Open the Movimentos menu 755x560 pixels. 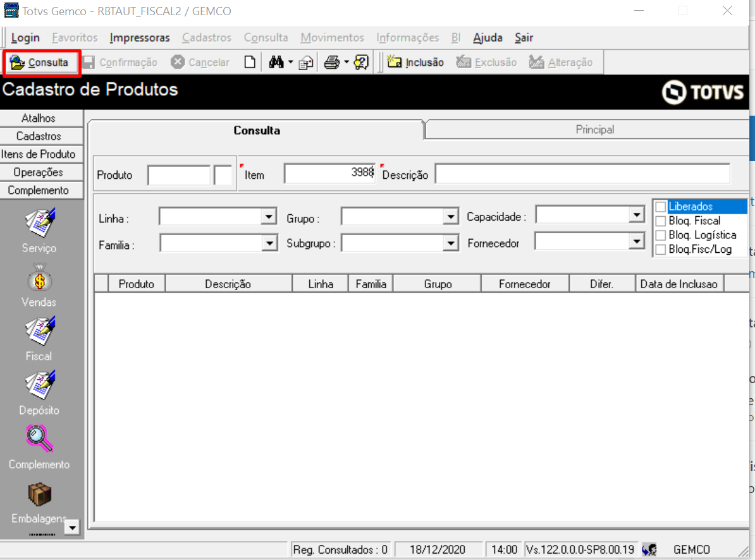(x=332, y=37)
